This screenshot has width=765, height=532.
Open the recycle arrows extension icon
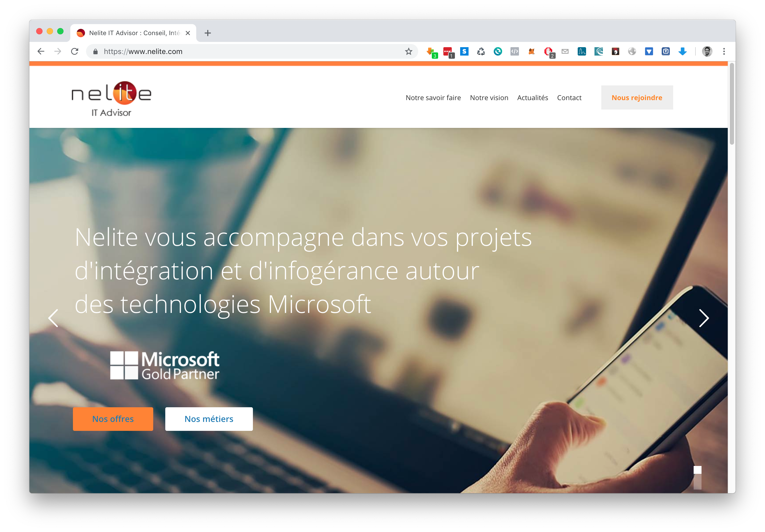pyautogui.click(x=481, y=51)
